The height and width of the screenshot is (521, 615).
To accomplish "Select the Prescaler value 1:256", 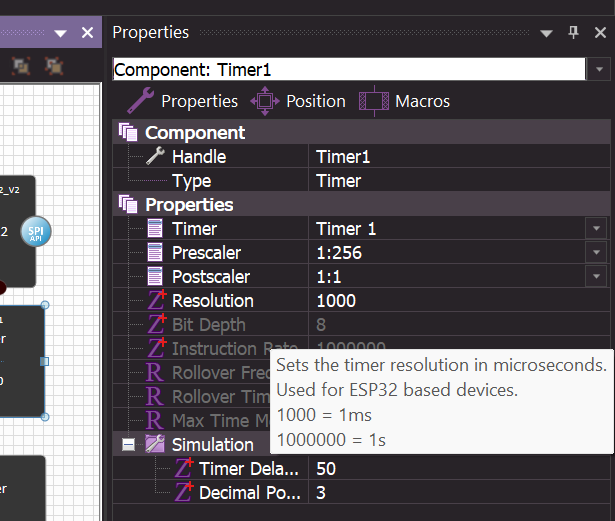I will tap(339, 253).
